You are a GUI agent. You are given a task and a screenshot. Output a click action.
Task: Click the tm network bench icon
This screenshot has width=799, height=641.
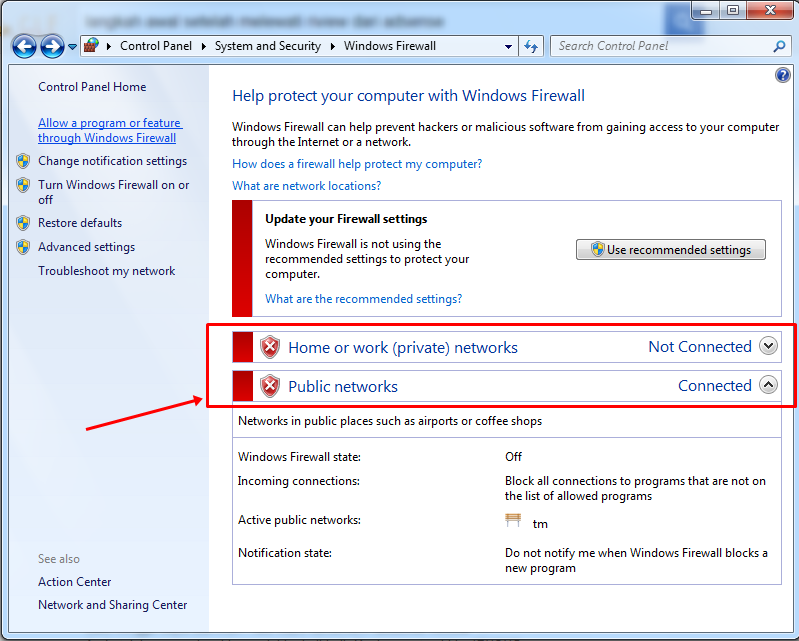tap(513, 520)
